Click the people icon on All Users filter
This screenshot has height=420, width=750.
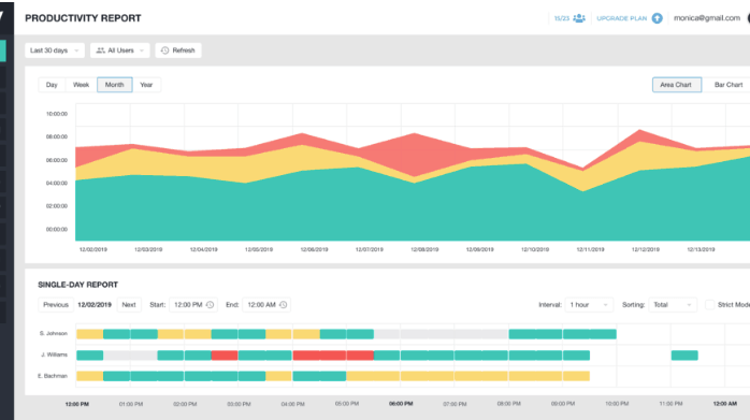101,50
